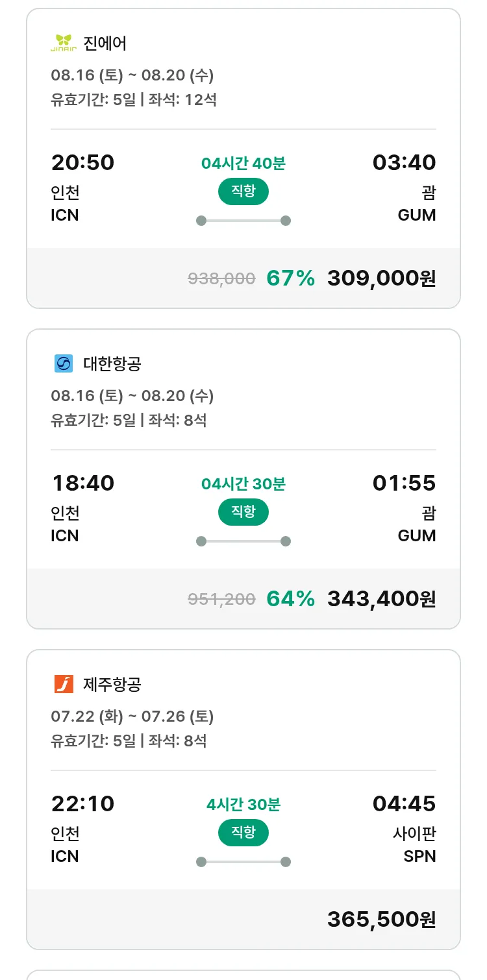Image resolution: width=487 pixels, height=980 pixels.
Task: Select the 제주항공 airline name
Action: click(112, 685)
